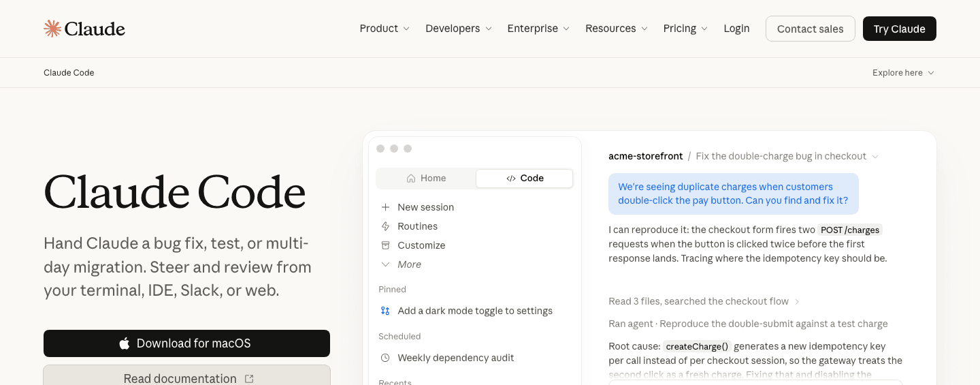Viewport: 980px width, 385px height.
Task: Click the pinned dark mode task icon
Action: 385,311
